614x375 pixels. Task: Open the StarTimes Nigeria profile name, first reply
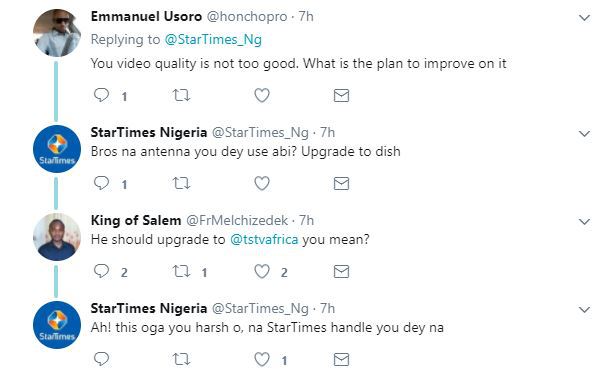(149, 132)
